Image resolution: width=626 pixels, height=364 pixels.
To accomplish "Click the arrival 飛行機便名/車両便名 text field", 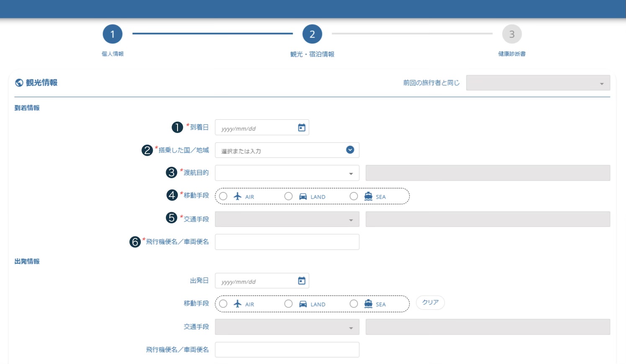I will coord(287,242).
